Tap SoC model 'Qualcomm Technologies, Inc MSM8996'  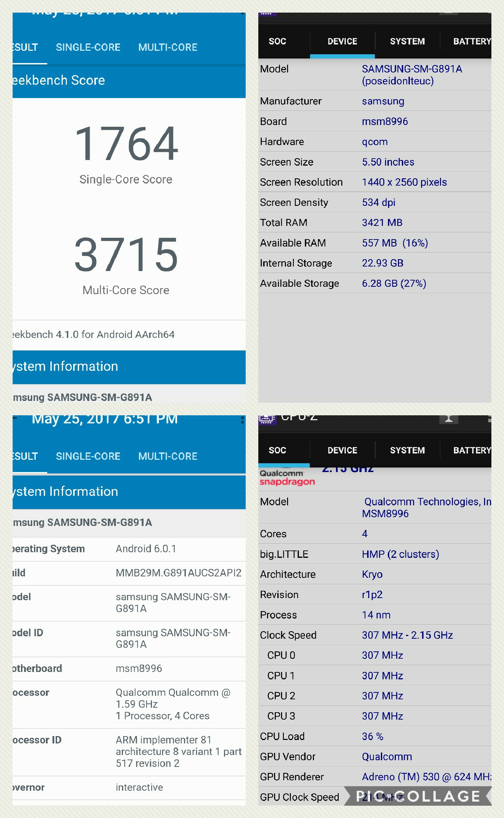coord(427,508)
